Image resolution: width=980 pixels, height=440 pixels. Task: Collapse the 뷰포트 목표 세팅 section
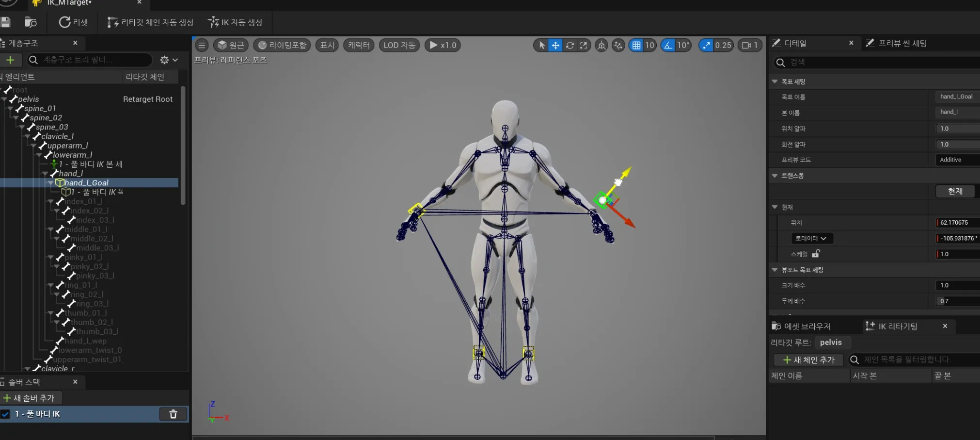click(775, 270)
